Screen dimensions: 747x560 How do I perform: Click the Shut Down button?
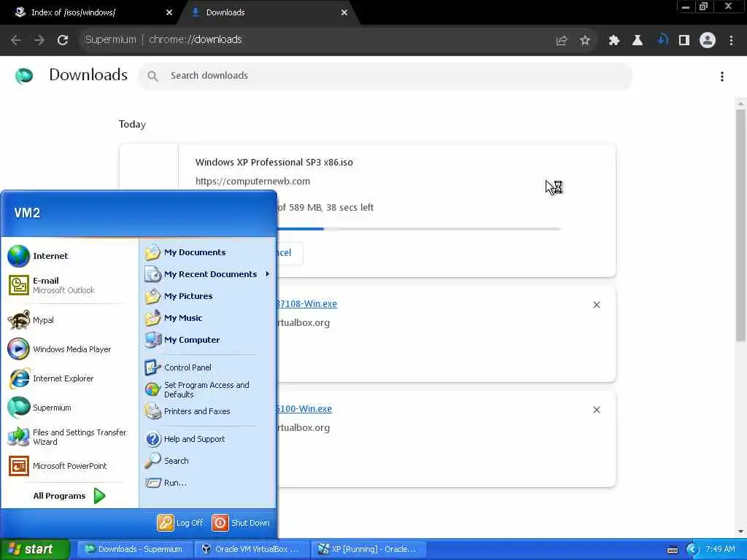(241, 522)
